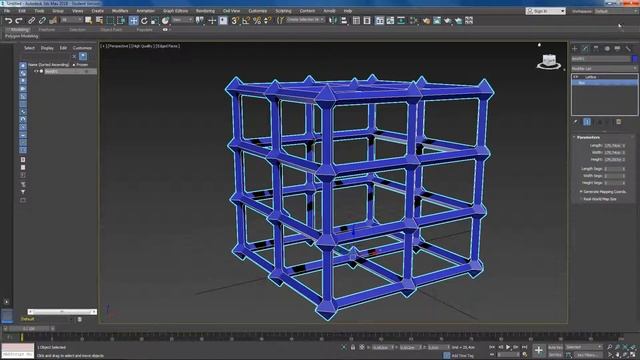This screenshot has width=640, height=360.
Task: Toggle the Spinner Snap icon
Action: point(268,20)
